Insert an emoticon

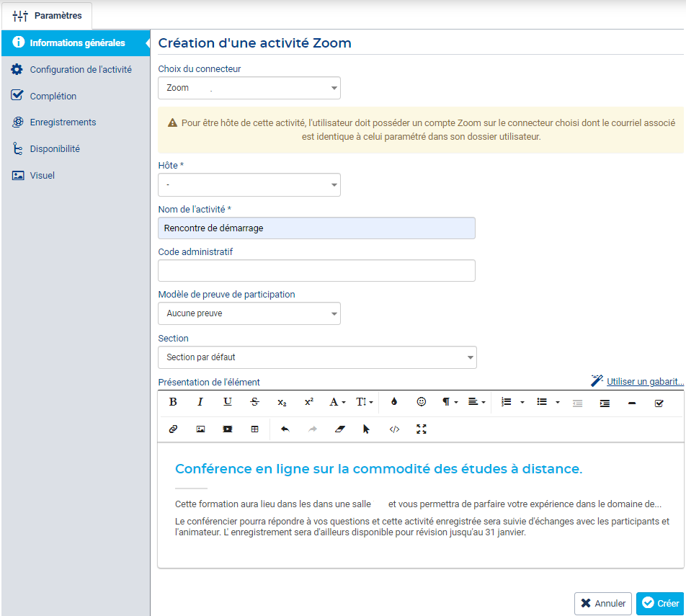422,402
